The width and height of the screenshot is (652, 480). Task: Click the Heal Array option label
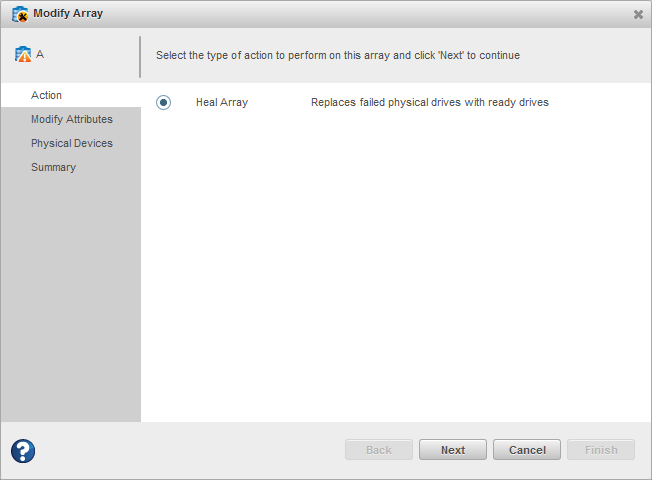coord(221,102)
